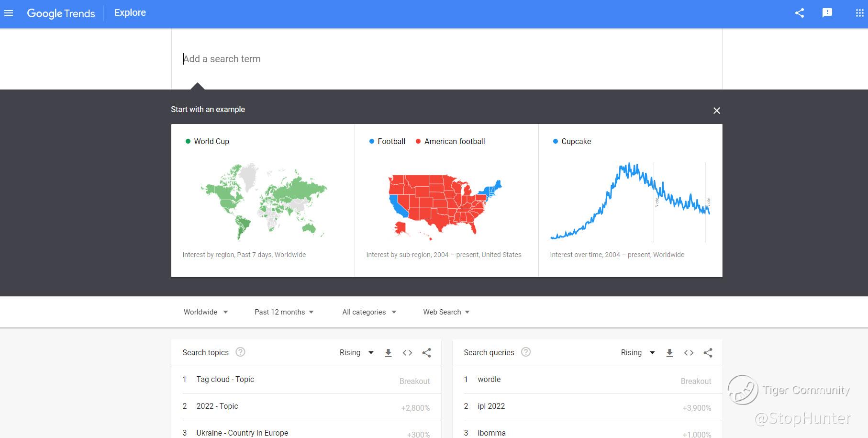Expand the Worldwide region dropdown

click(x=206, y=312)
